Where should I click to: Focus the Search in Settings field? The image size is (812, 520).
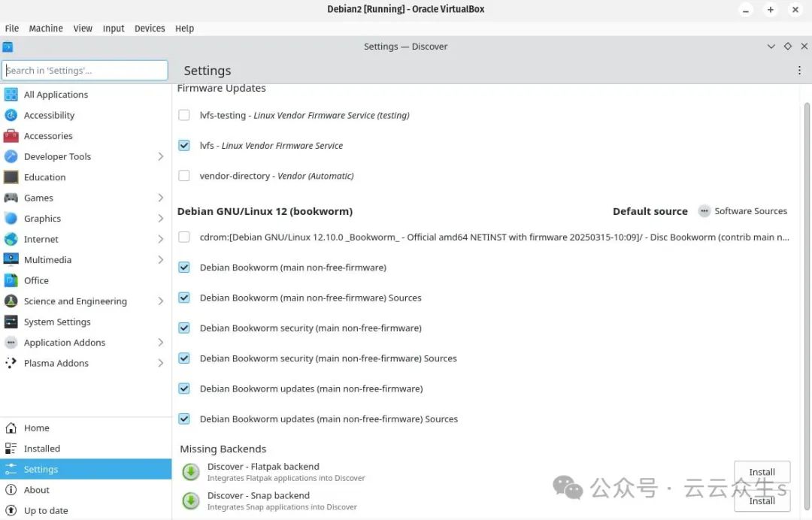tap(85, 71)
